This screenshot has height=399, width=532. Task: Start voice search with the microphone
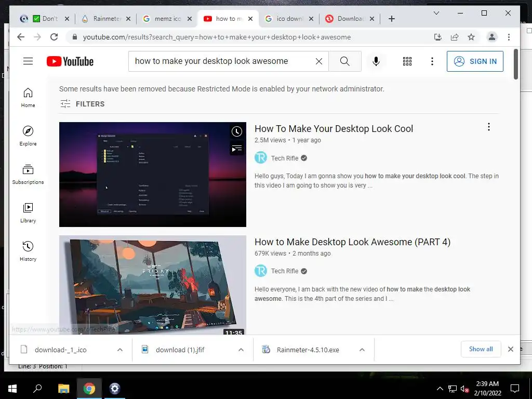tap(376, 61)
